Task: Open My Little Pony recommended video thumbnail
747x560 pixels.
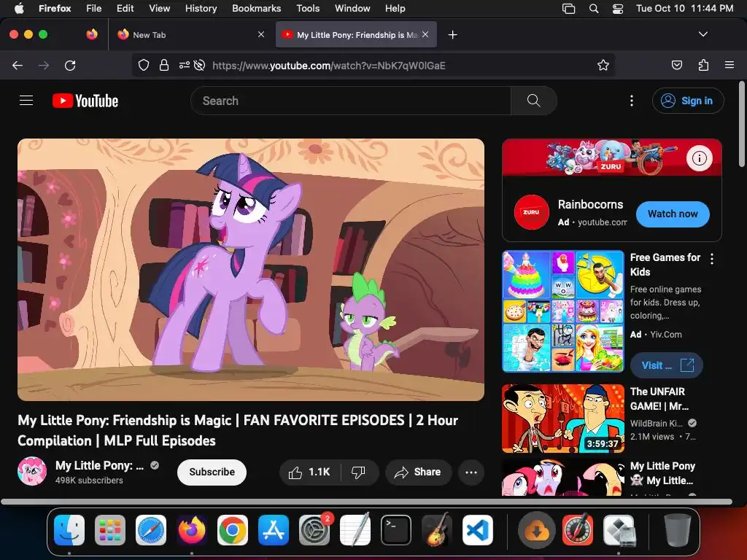Action: pos(563,477)
